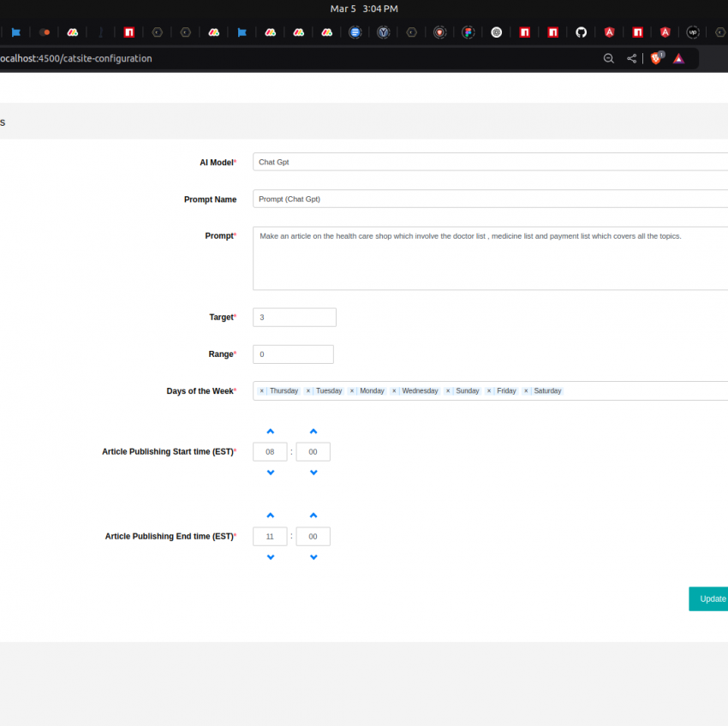Click the zoom out magnifier icon in address bar
The image size is (728, 726).
point(609,58)
